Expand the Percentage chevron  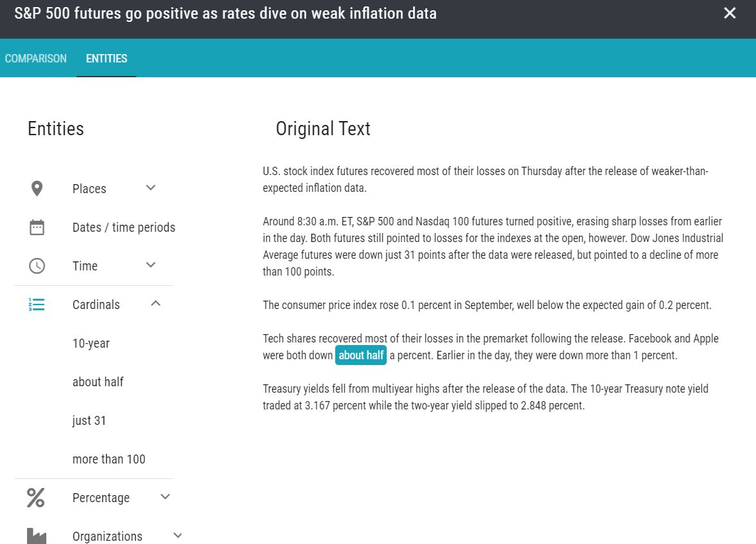click(165, 497)
